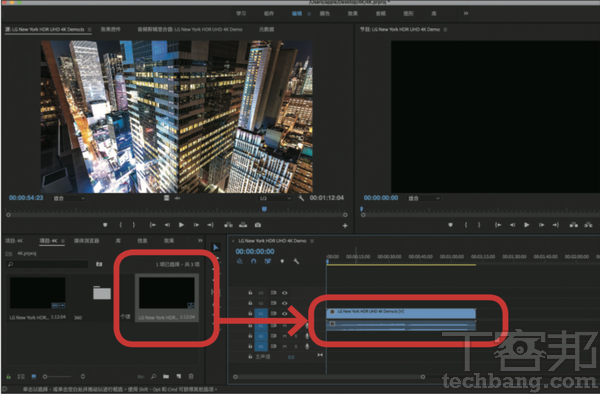The height and width of the screenshot is (394, 600).
Task: Click Source monitor timecode 00:00:54:23
Action: coord(26,198)
